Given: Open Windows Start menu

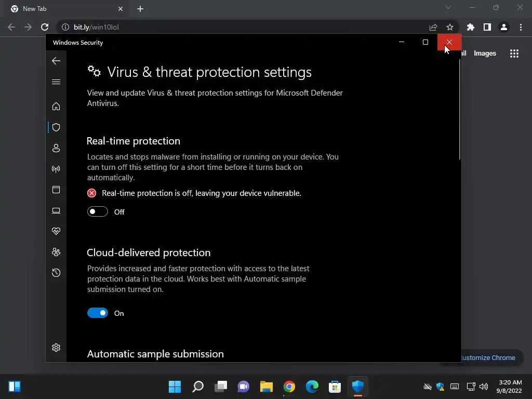Looking at the screenshot, I should pyautogui.click(x=175, y=387).
